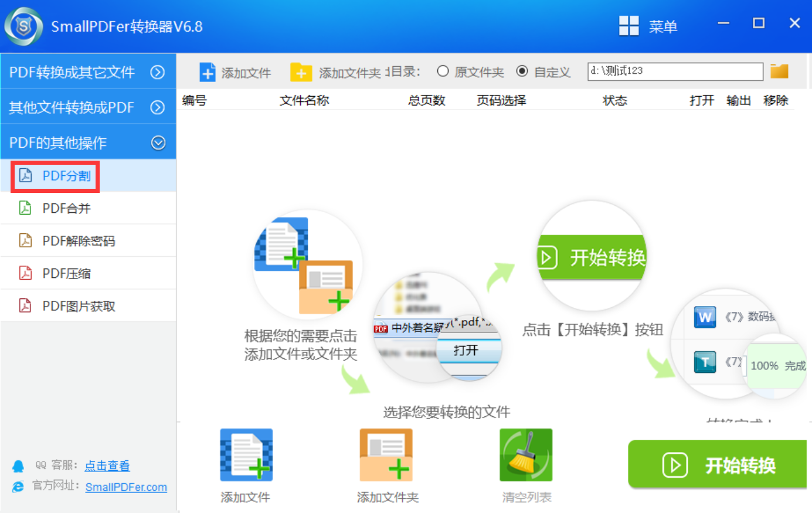The height and width of the screenshot is (513, 812).
Task: Browse output folder with the orange folder icon
Action: 779,71
